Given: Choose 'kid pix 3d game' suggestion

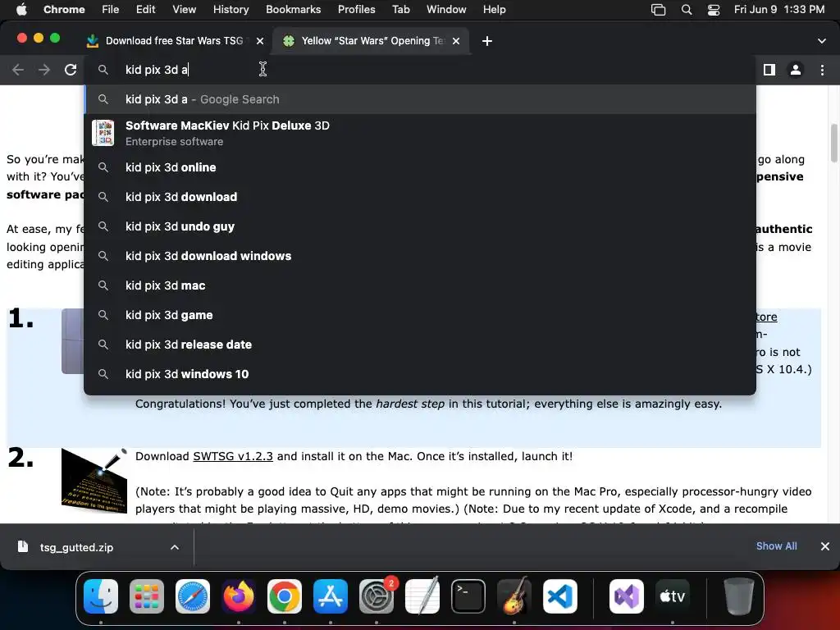Looking at the screenshot, I should click(x=420, y=315).
